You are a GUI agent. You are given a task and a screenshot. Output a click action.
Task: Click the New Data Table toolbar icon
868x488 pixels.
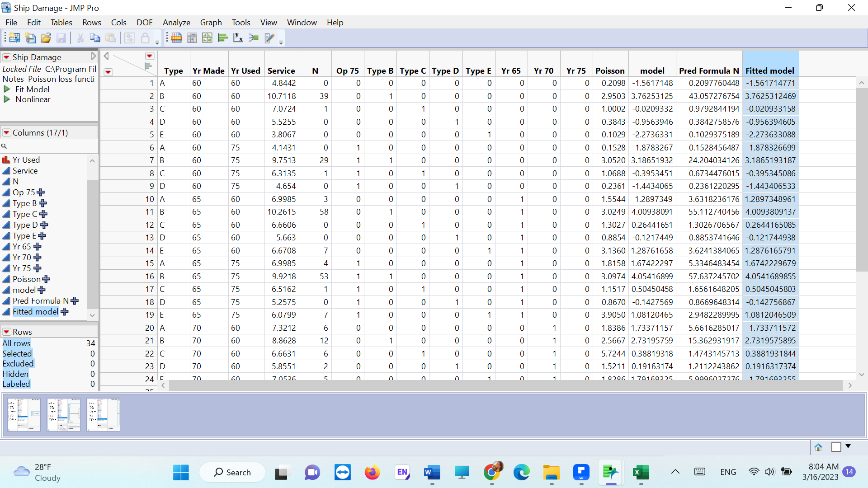coord(14,38)
